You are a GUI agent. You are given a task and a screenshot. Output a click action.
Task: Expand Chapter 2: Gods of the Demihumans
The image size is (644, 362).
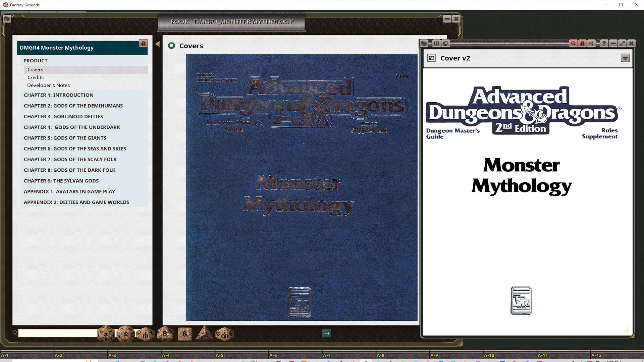(x=84, y=106)
